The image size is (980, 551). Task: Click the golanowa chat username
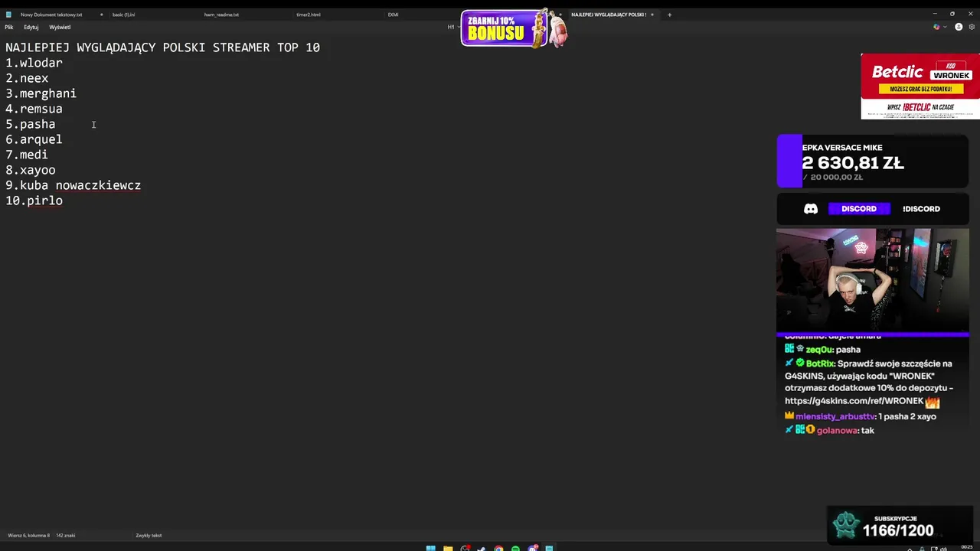[x=837, y=430]
